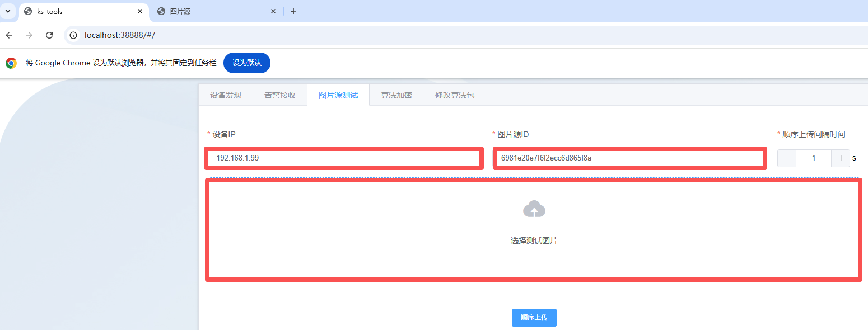The image size is (868, 330).
Task: Reload the page with refresh icon
Action: (x=49, y=35)
